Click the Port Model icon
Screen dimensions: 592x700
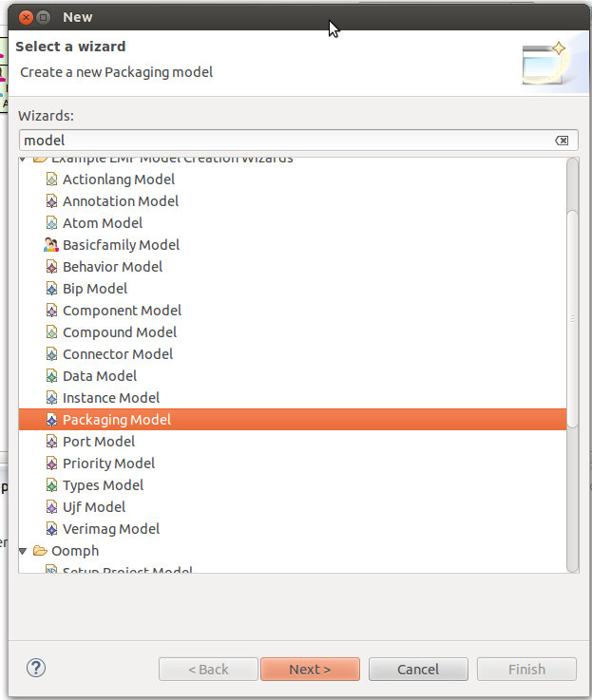[51, 442]
